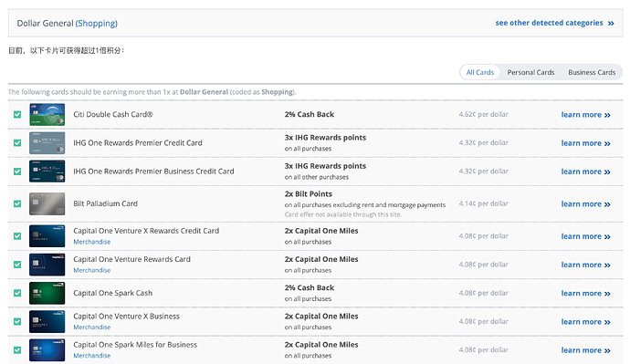Viewport: 630px width, 364px height.
Task: Open the Capital One Spark Cash card image
Action: point(47,293)
